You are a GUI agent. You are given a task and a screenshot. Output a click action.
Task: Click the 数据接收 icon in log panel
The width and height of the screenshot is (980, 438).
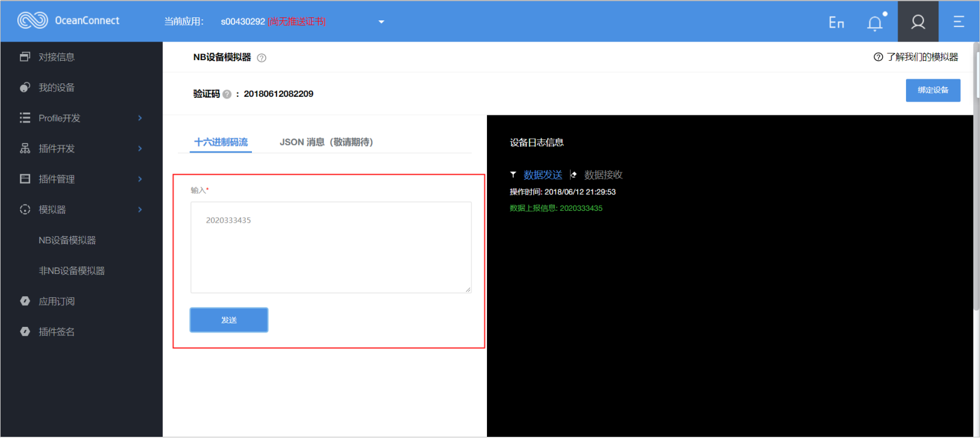[x=573, y=175]
